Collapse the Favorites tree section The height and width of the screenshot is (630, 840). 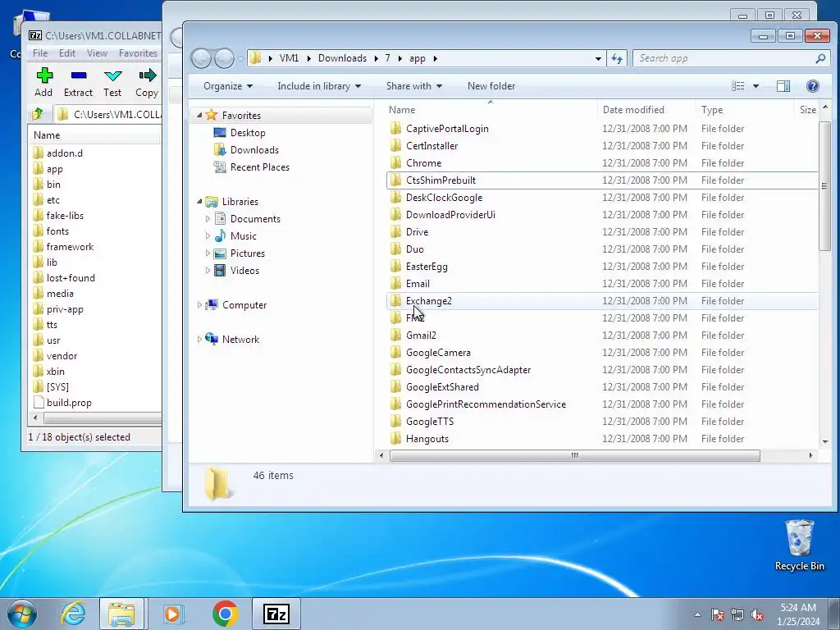click(199, 115)
